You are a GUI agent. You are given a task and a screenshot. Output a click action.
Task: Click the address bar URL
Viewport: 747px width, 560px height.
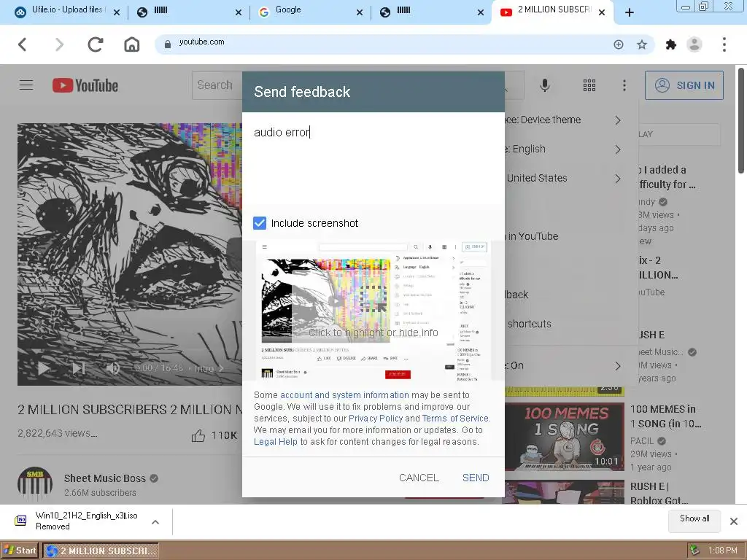point(201,42)
